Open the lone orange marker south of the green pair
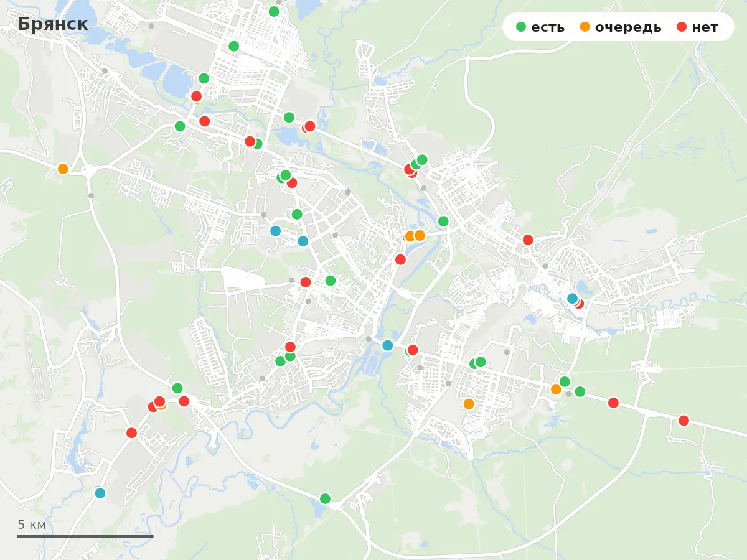 (x=469, y=404)
